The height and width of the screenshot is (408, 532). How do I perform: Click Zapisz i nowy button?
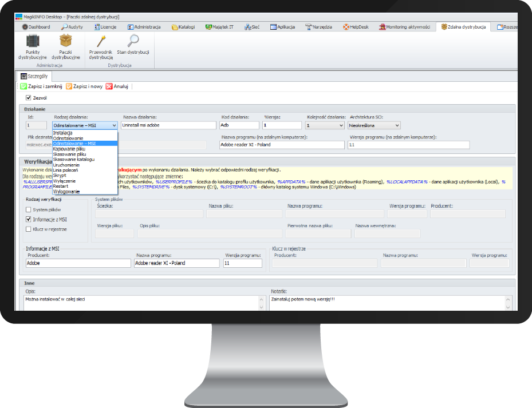[84, 86]
